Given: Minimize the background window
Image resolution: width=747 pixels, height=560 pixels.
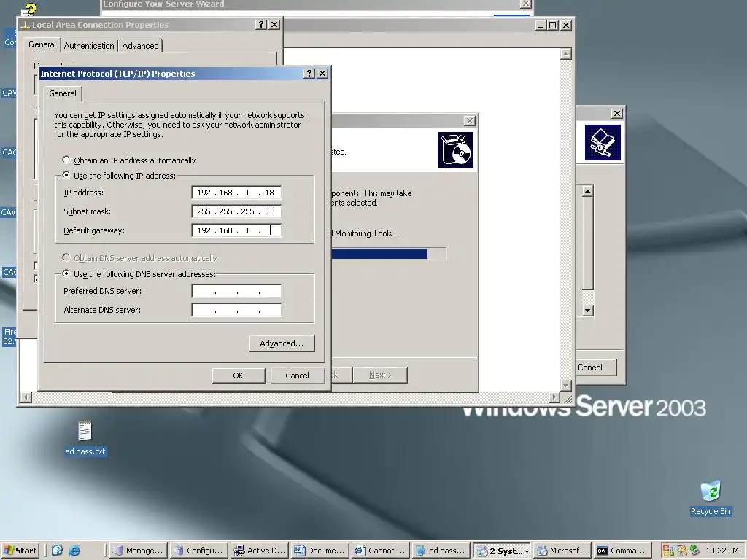Looking at the screenshot, I should point(541,26).
